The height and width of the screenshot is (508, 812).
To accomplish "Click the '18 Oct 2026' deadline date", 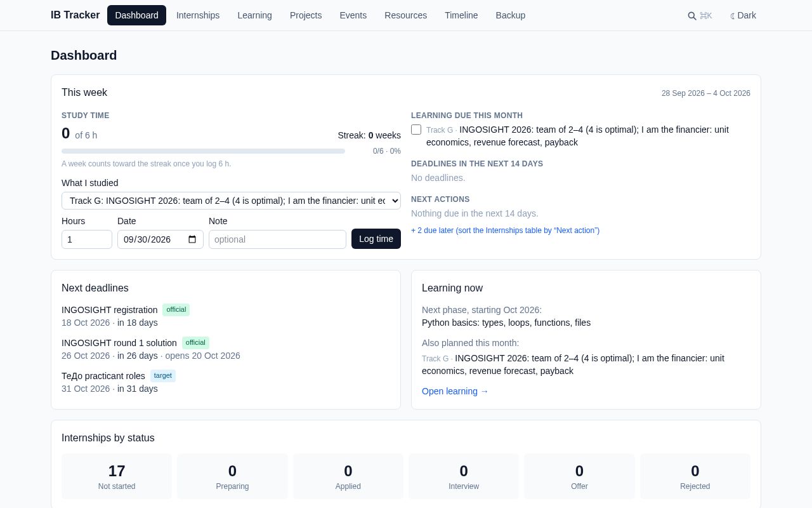I will tap(86, 323).
